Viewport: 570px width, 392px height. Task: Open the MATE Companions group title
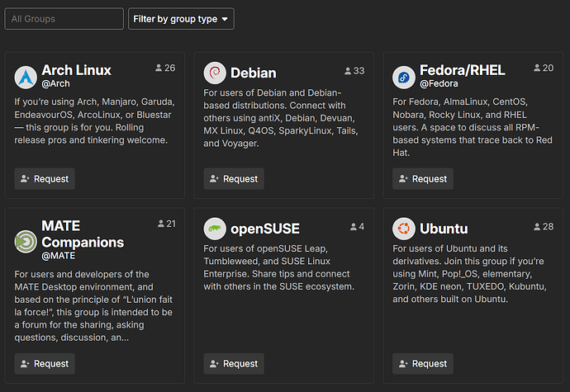83,234
